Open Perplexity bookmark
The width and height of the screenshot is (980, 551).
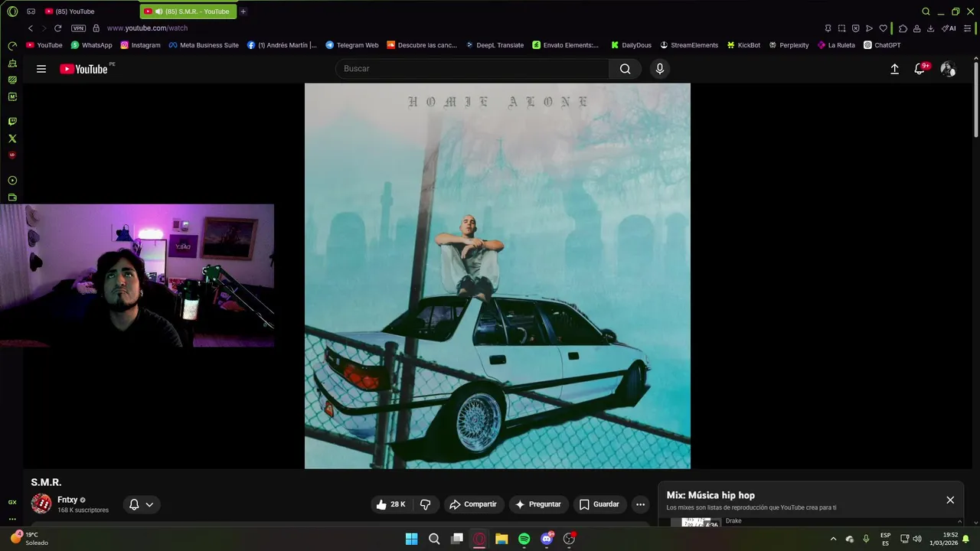[789, 45]
